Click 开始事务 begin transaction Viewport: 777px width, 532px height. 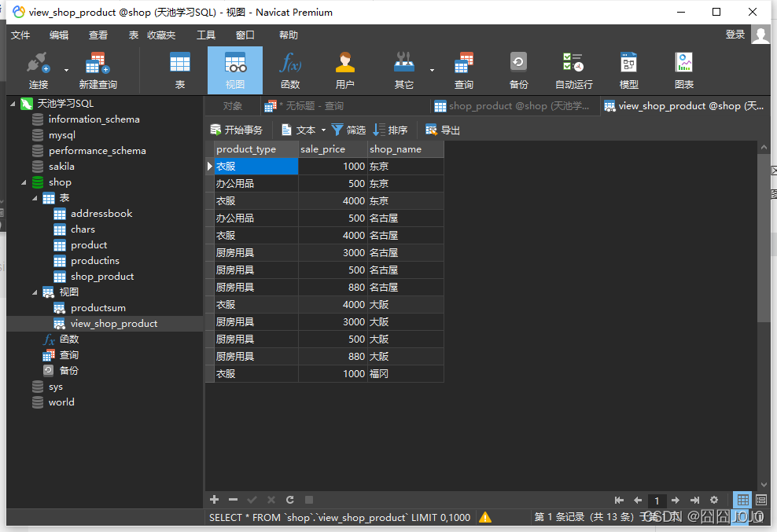(x=237, y=130)
